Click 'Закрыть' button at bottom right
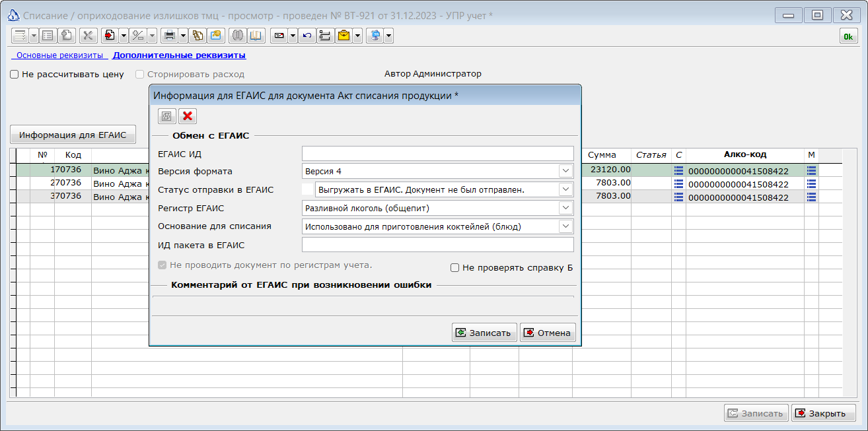This screenshot has height=431, width=868. pyautogui.click(x=824, y=413)
